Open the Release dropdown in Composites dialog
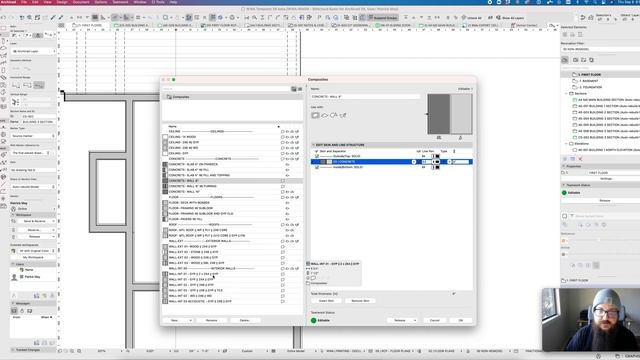The width and height of the screenshot is (640, 360). [402, 320]
